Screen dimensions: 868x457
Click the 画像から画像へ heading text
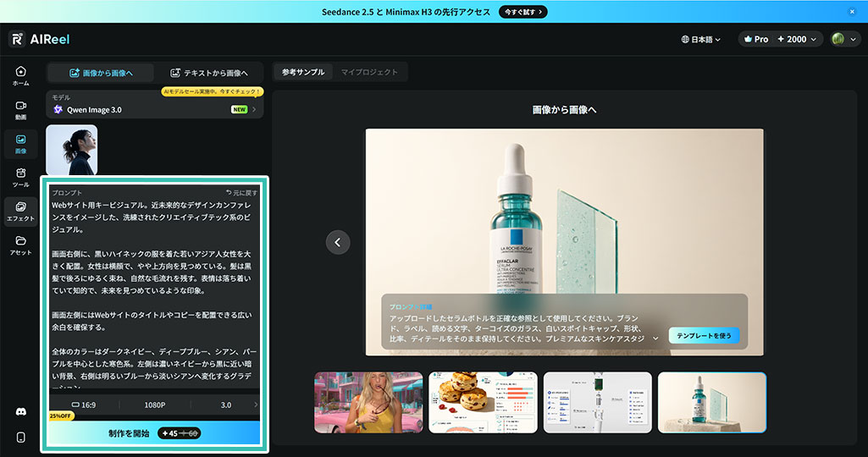[564, 110]
